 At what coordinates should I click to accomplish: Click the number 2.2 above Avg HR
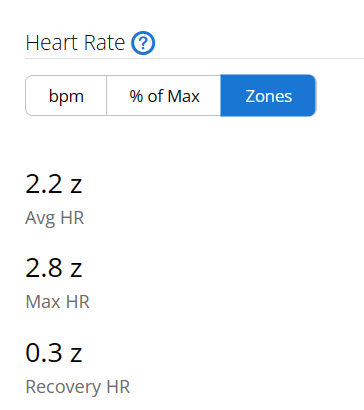(x=44, y=184)
